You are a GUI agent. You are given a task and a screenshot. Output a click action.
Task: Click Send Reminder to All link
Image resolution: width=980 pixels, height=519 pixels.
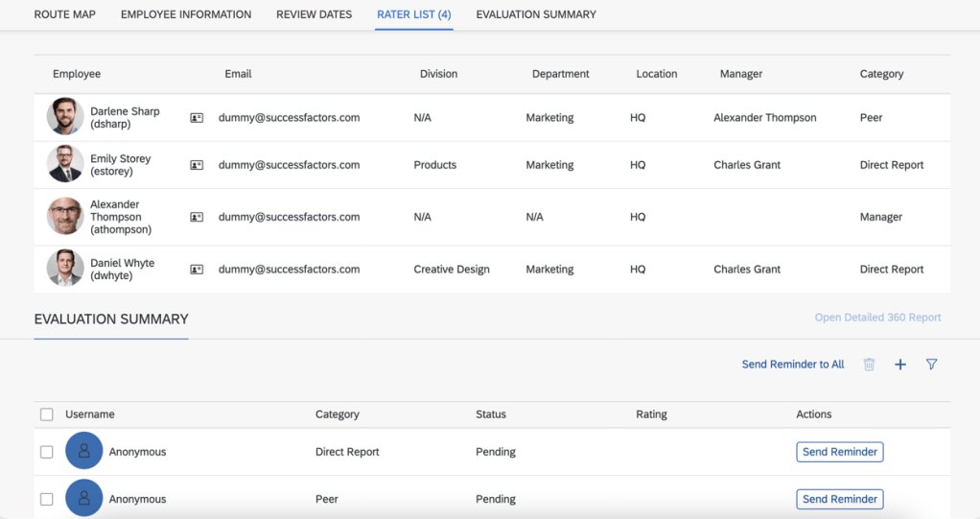tap(793, 365)
